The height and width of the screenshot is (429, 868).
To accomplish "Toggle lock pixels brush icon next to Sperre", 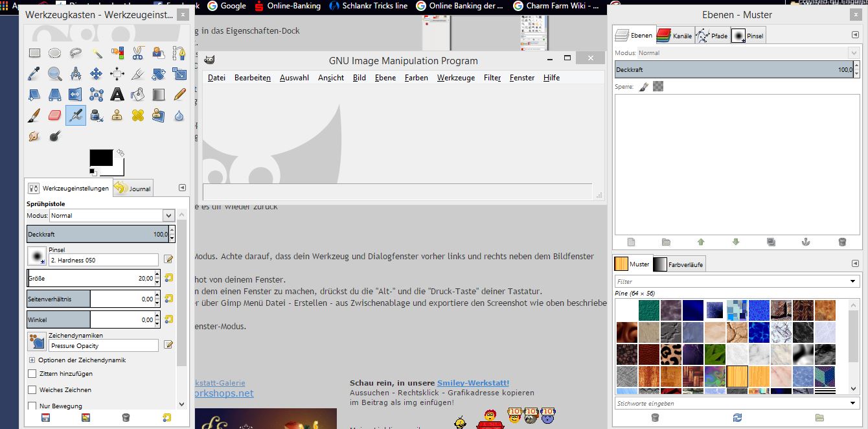I will [x=643, y=86].
